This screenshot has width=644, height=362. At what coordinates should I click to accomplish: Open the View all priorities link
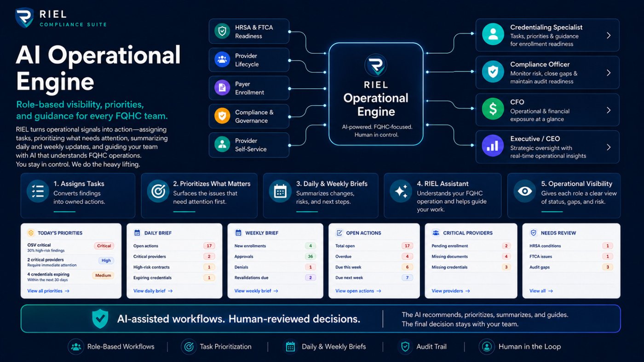tap(48, 291)
